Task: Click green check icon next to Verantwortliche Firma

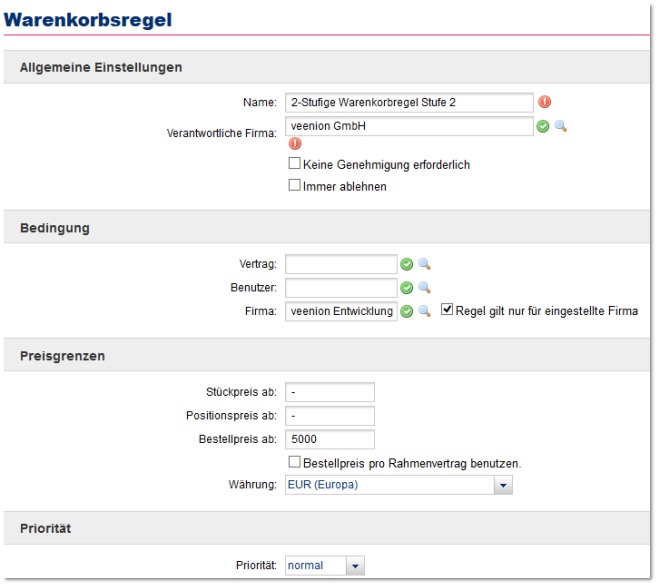Action: pos(543,126)
